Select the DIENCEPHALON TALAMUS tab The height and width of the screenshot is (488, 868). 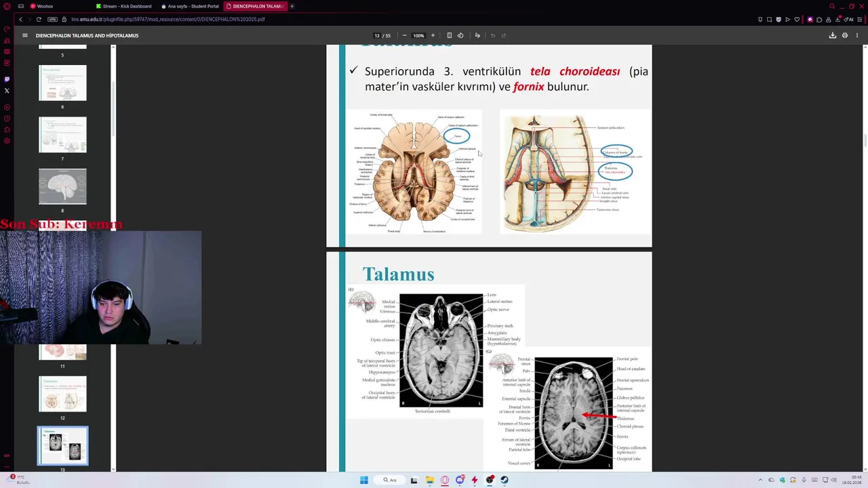click(256, 6)
